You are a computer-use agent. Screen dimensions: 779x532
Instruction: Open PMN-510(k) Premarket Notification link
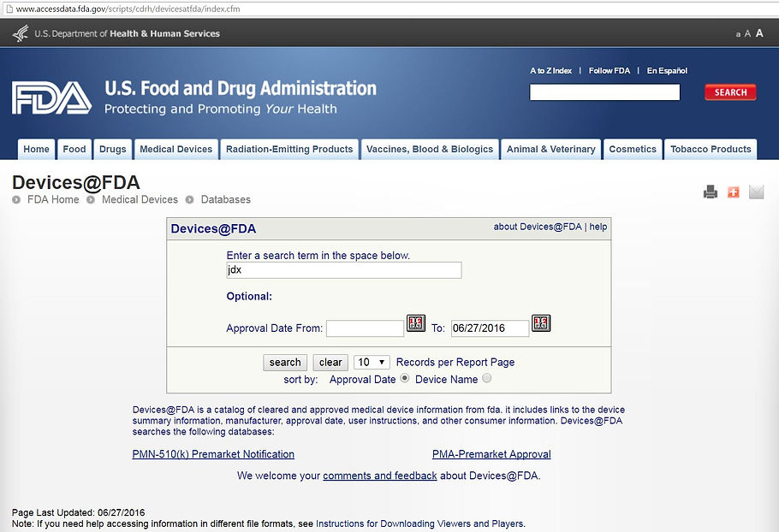pos(213,454)
